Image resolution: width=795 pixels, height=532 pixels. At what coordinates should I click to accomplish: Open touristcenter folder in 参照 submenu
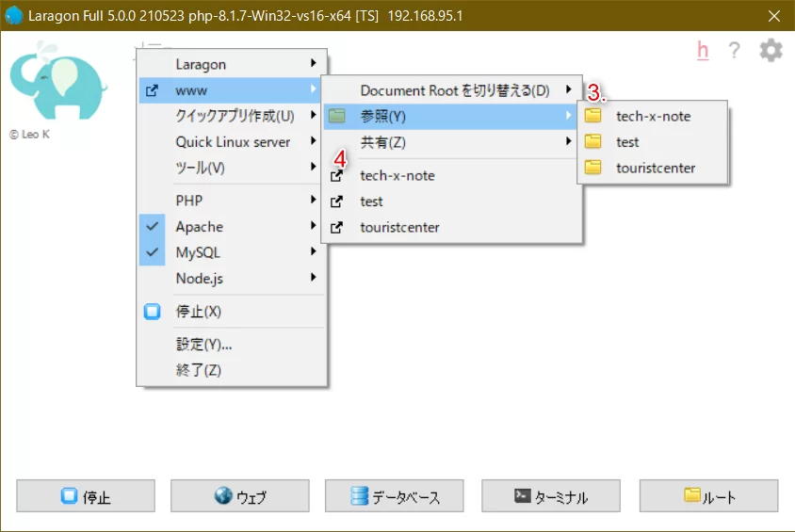coord(653,168)
